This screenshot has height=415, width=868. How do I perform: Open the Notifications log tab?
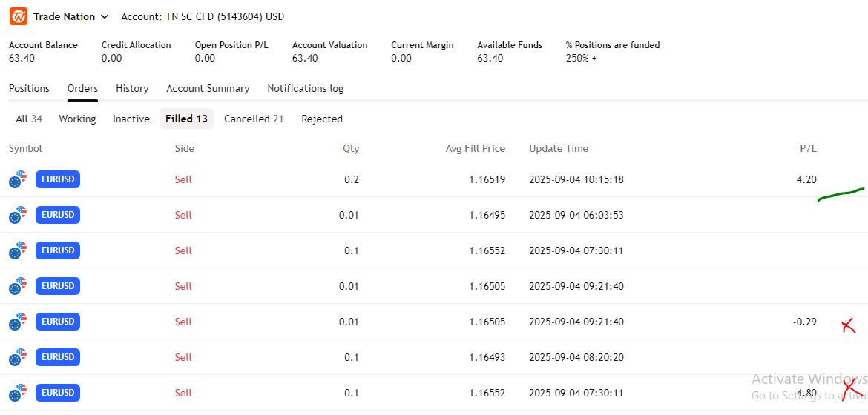(305, 88)
